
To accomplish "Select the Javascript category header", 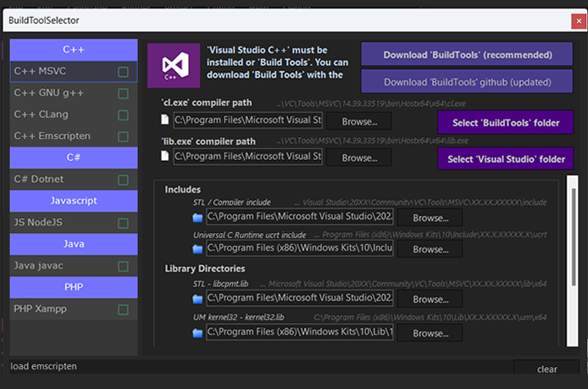I will point(74,201).
